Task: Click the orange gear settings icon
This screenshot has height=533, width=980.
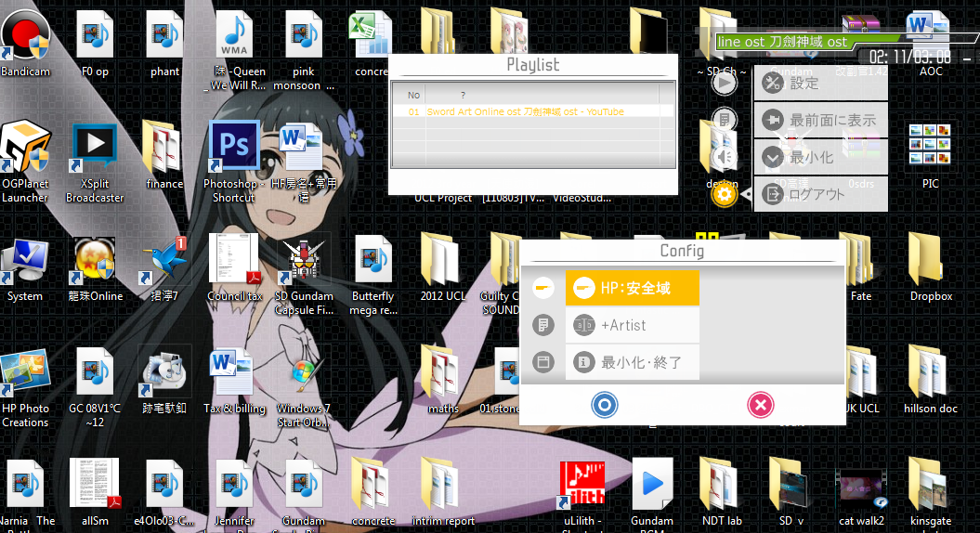Action: click(x=724, y=194)
